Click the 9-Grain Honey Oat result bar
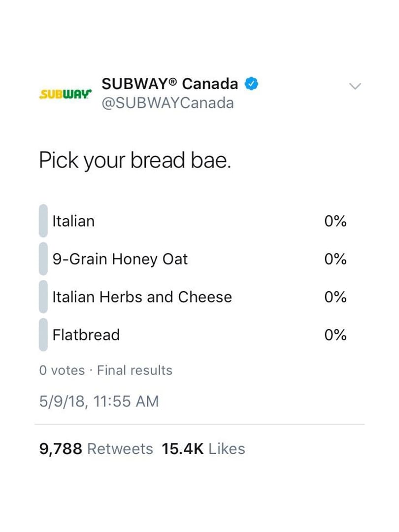399x532 pixels. 43,259
